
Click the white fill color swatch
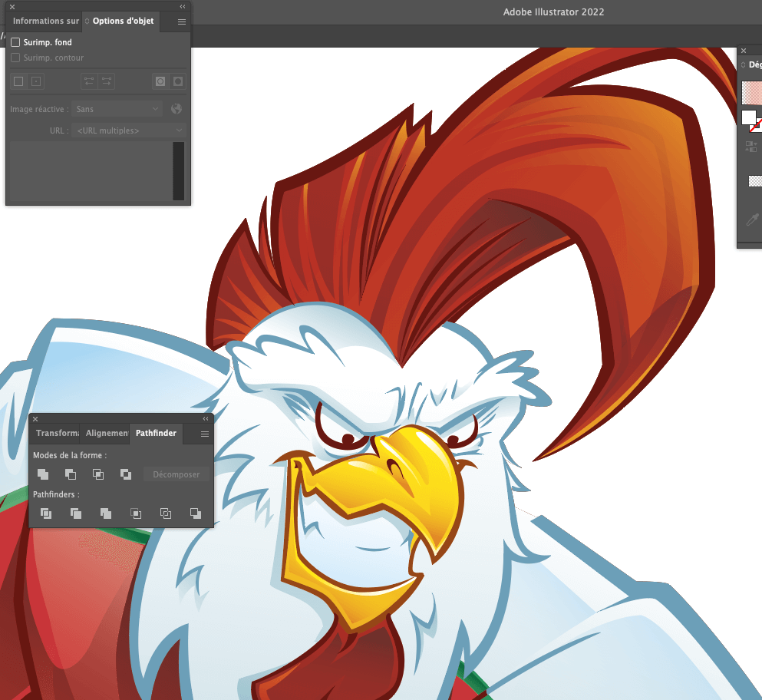tap(748, 117)
